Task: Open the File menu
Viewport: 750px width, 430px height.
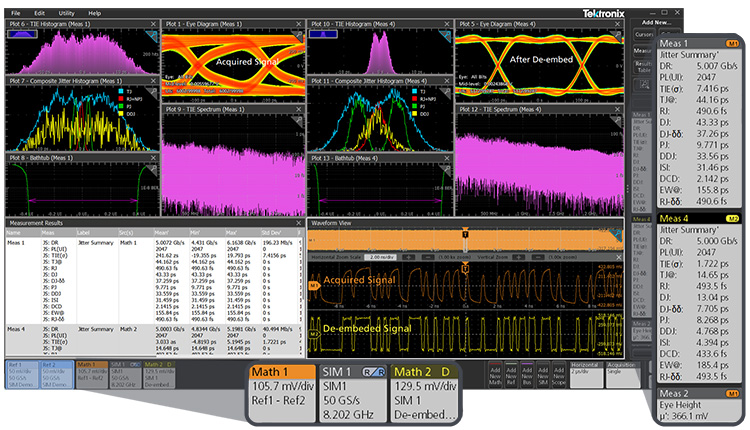Action: pos(13,13)
